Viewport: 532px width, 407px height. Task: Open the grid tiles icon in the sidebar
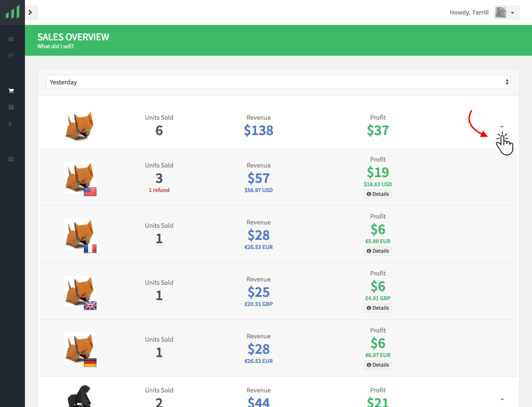tap(11, 159)
